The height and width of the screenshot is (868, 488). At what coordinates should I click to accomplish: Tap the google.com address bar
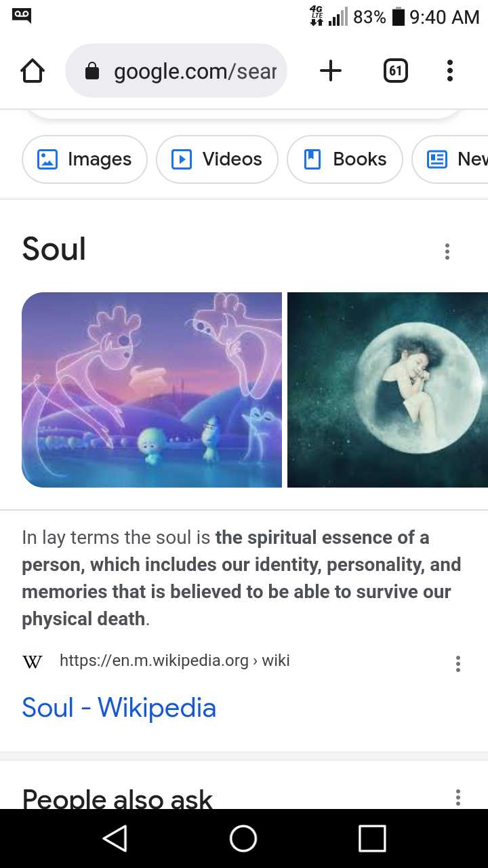point(176,71)
